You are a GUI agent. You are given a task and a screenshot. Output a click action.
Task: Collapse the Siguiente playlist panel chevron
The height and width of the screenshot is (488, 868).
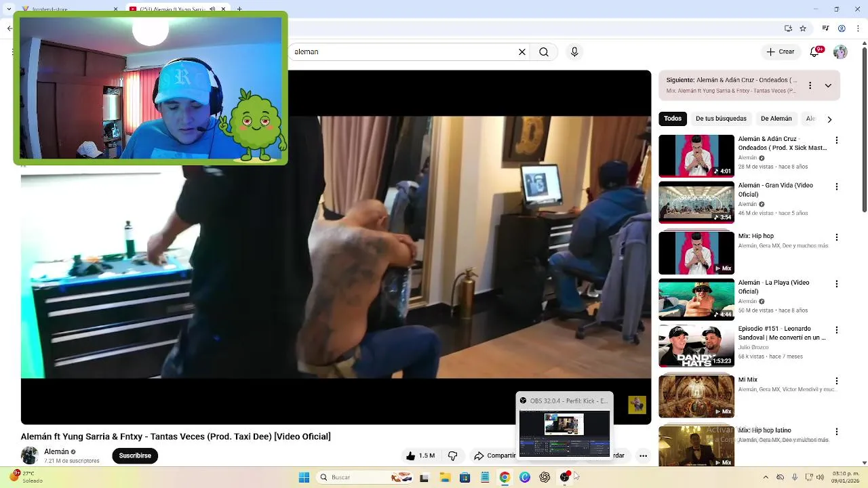(x=828, y=85)
